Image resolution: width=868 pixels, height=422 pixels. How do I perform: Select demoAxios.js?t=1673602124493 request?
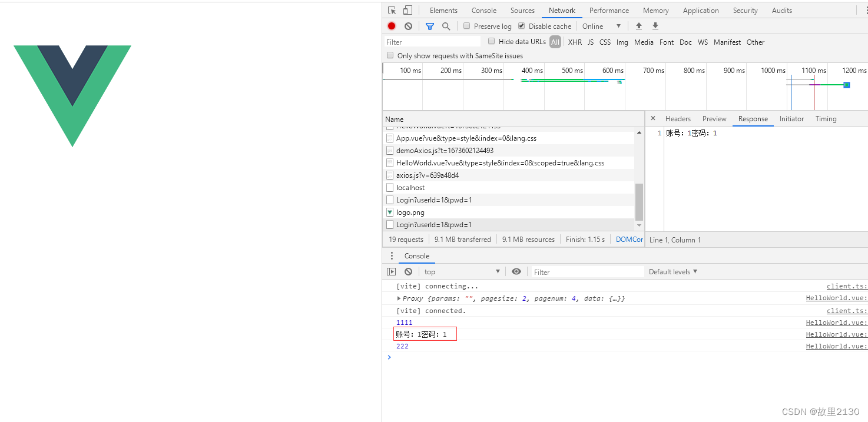[509, 150]
